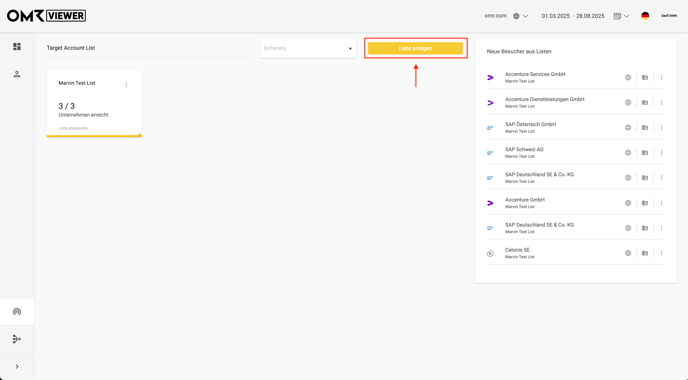Image resolution: width=688 pixels, height=380 pixels.
Task: Click the company name Accenture Services GmbH
Action: (535, 74)
